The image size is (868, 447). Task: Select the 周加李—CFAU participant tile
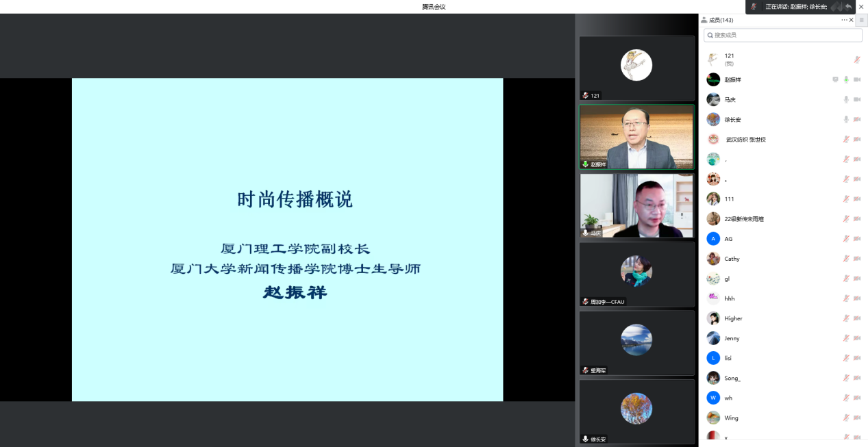click(x=636, y=274)
